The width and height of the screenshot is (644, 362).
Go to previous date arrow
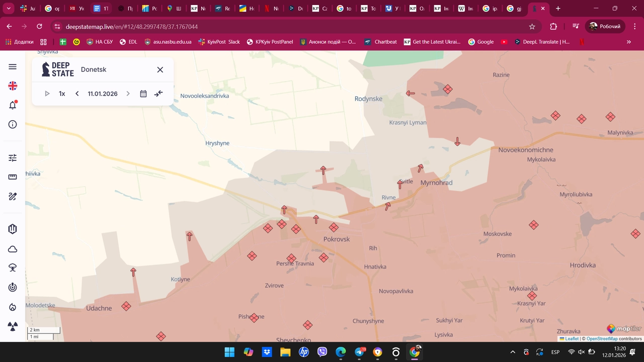pyautogui.click(x=77, y=94)
